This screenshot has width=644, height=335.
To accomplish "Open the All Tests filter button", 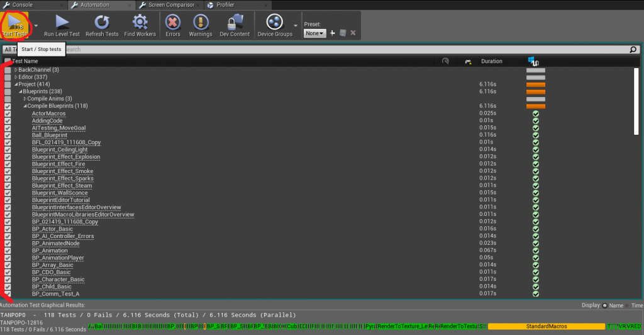I will 10,49.
